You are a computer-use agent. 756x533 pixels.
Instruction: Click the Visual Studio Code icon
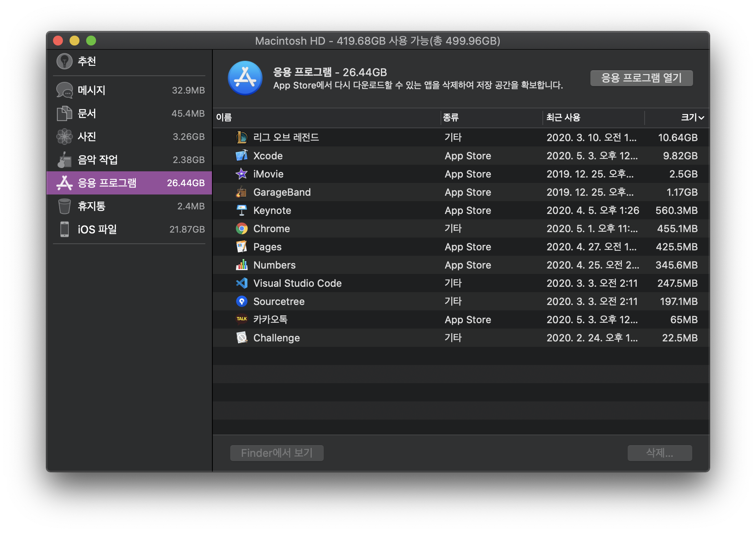pos(242,283)
